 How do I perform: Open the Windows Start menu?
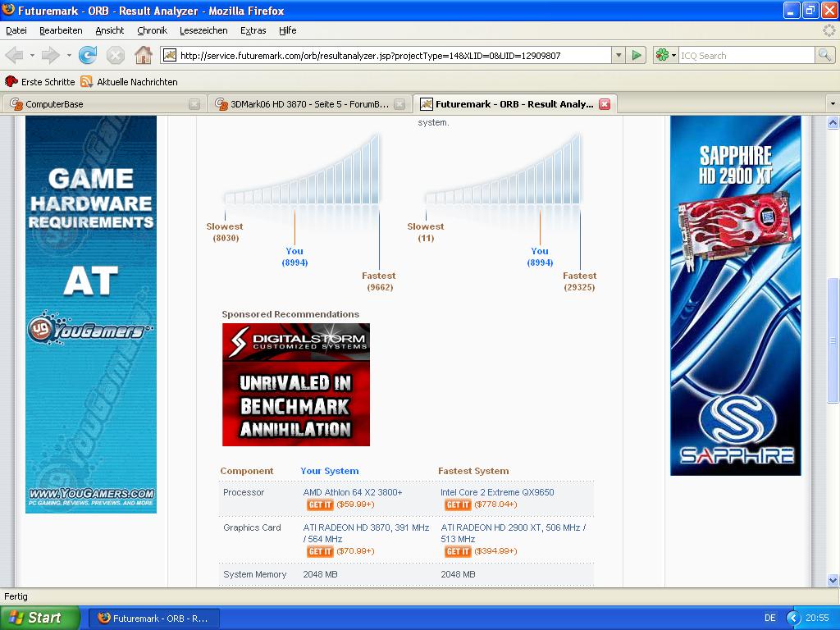tap(39, 618)
